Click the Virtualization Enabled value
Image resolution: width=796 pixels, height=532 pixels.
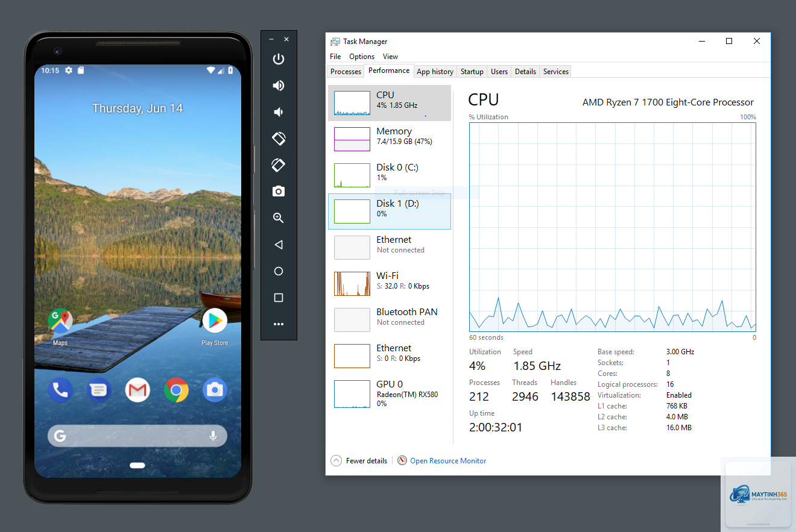[x=679, y=395]
